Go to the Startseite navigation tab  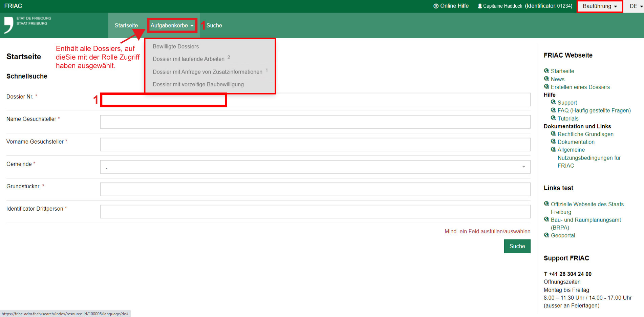click(126, 25)
